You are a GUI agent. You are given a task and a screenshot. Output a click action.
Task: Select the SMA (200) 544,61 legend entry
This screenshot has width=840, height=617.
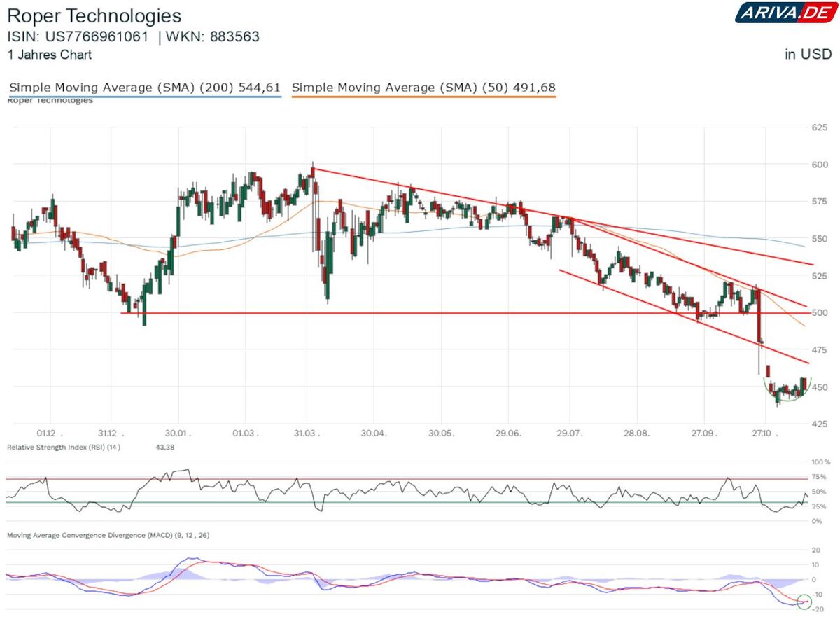click(145, 88)
